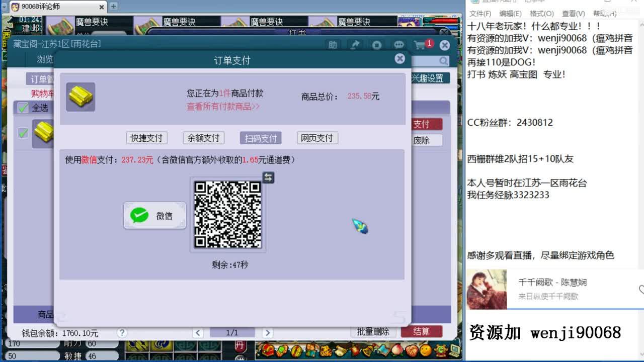Image resolution: width=644 pixels, height=362 pixels.
Task: Switch to the 余额支付 tab
Action: 204,138
